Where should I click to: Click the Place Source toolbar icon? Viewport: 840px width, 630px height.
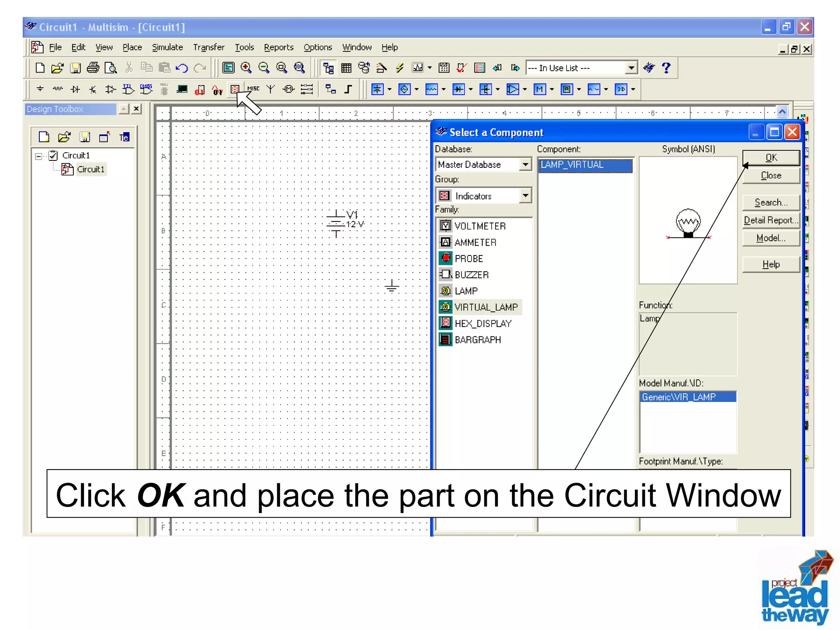tap(40, 89)
